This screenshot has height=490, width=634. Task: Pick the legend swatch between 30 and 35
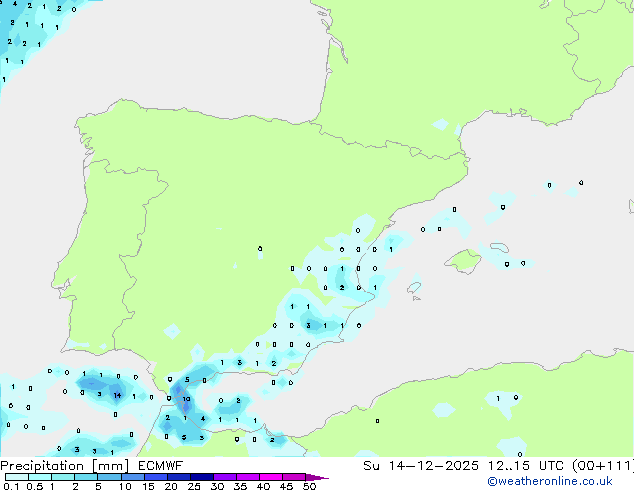coord(225,477)
